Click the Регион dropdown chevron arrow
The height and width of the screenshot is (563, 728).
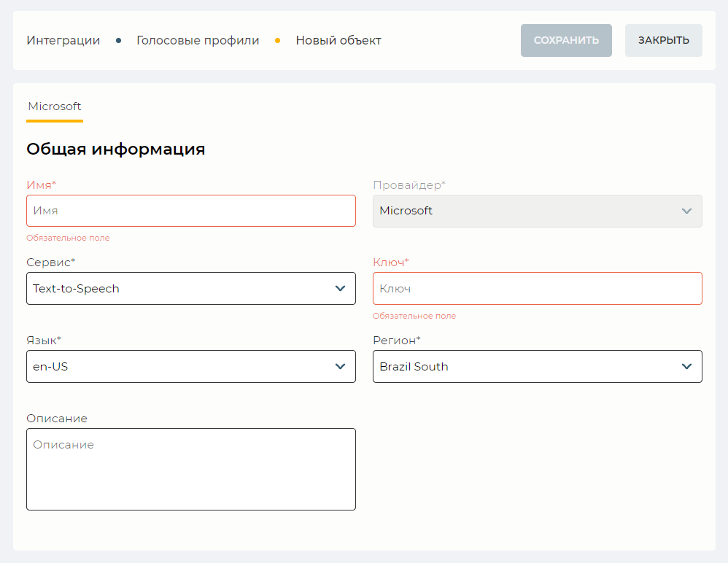686,366
